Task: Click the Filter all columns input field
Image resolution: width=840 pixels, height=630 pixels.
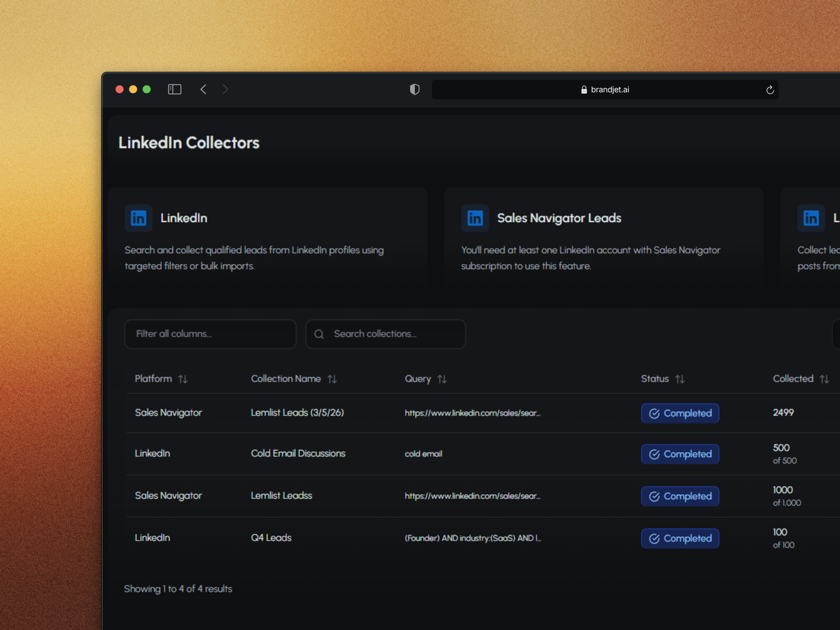Action: coord(210,334)
